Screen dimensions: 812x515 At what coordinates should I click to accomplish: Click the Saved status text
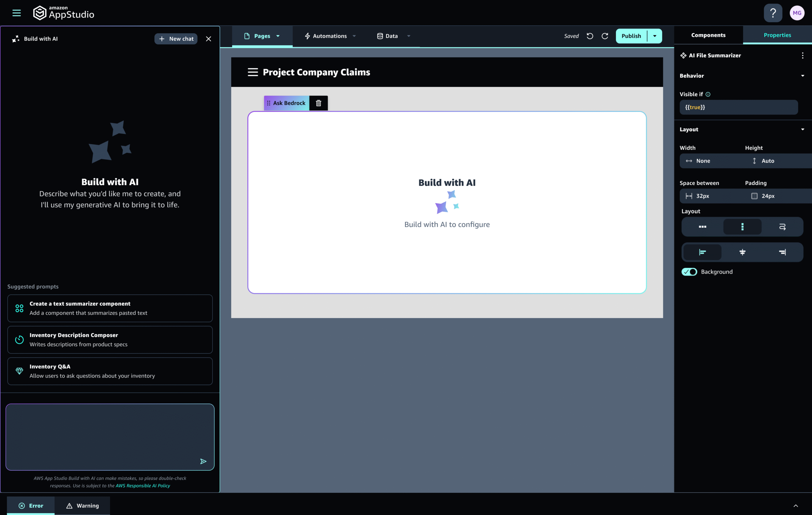[571, 36]
